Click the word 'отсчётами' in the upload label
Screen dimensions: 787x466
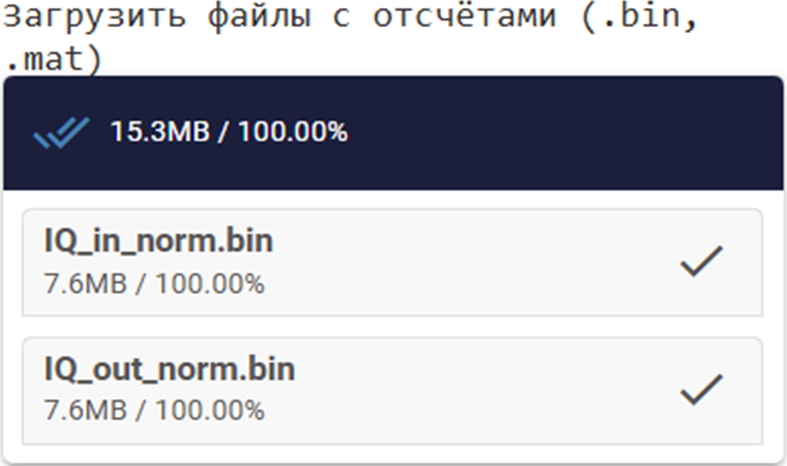pyautogui.click(x=465, y=16)
